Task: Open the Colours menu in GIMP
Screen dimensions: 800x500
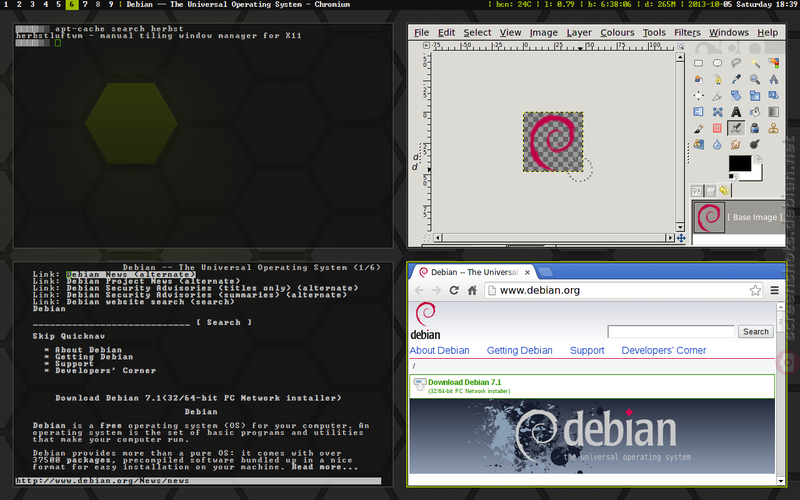Action: click(x=617, y=33)
